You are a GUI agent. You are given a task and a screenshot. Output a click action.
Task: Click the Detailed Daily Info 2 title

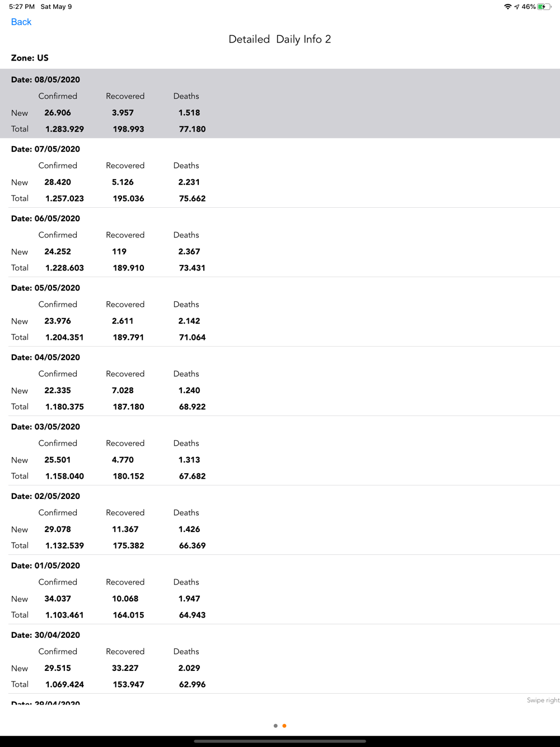click(279, 39)
